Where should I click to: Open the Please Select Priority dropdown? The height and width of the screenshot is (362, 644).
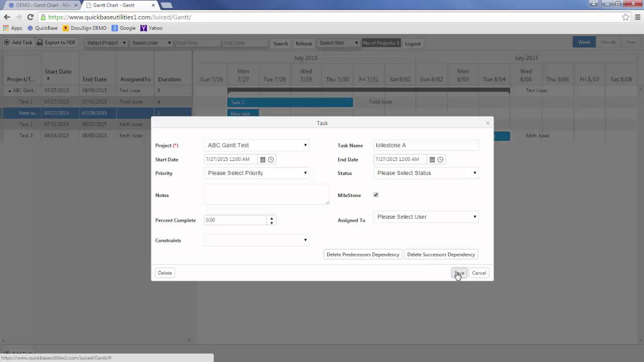(257, 173)
